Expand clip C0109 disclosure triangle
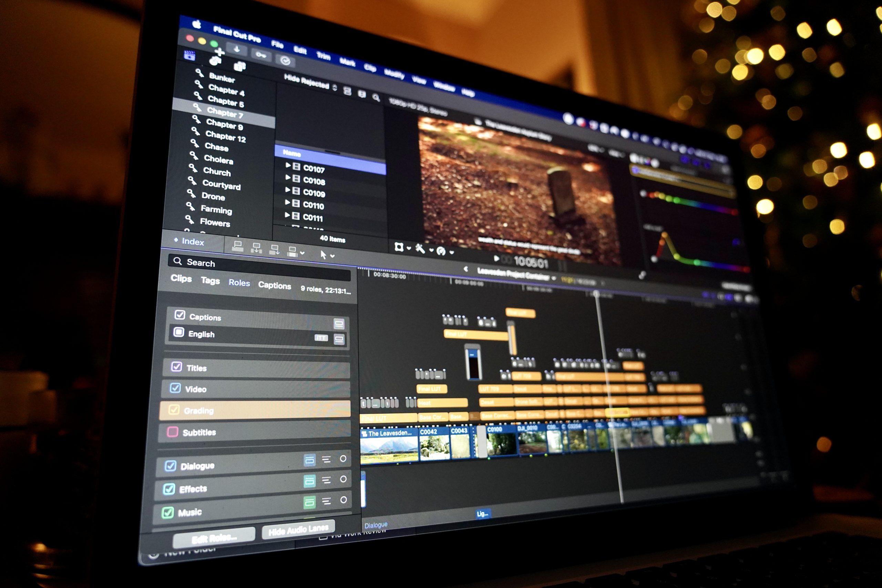Viewport: 882px width, 588px height. tap(288, 190)
